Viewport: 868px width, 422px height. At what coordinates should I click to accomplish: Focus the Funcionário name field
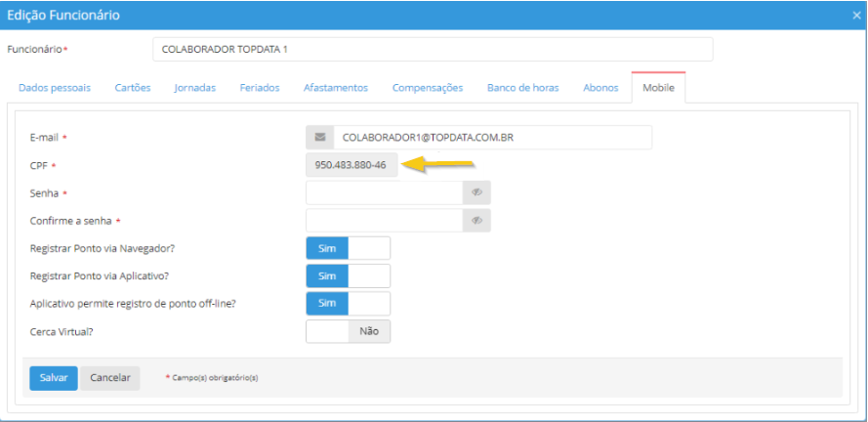coord(433,49)
